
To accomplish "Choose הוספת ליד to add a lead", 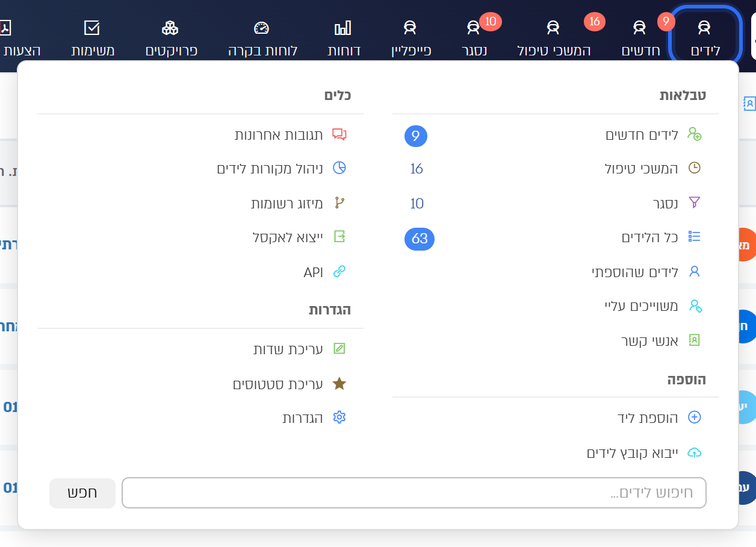I will coord(648,417).
